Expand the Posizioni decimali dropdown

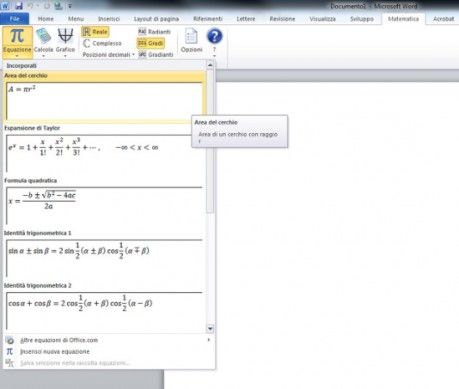tap(108, 54)
